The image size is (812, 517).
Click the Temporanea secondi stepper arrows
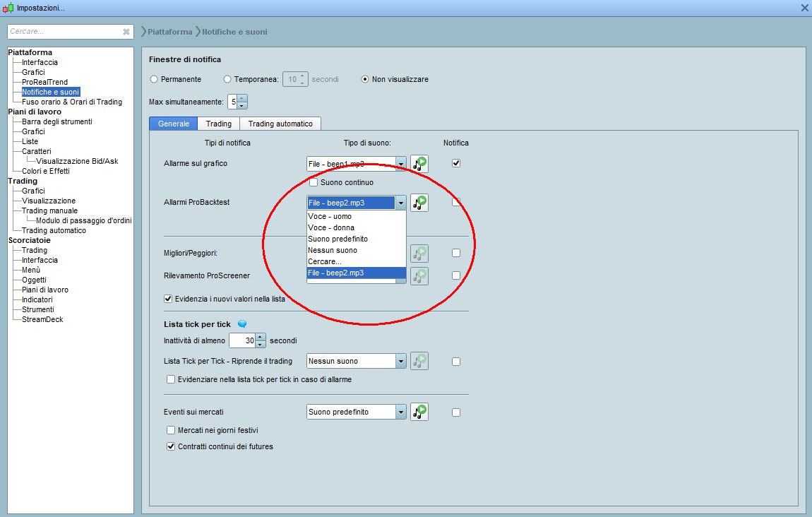(x=303, y=79)
